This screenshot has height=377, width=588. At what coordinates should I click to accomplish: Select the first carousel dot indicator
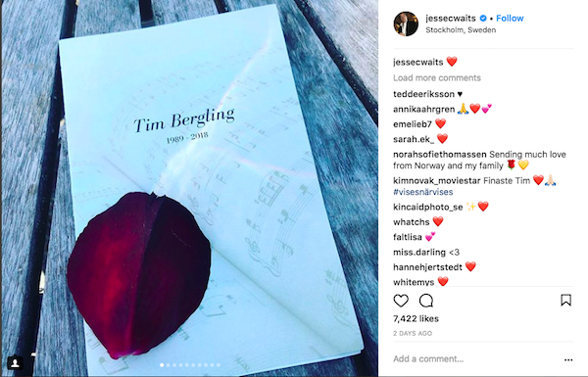point(162,365)
